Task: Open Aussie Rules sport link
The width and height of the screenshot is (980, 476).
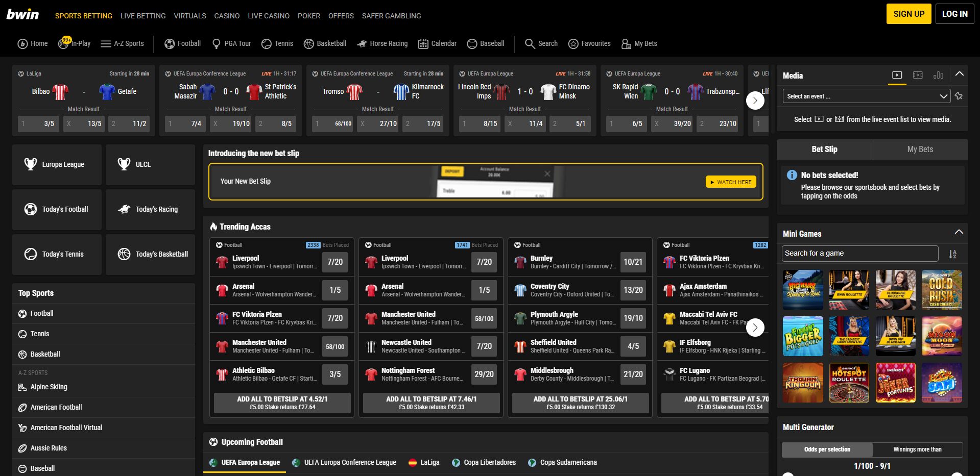Action: (104, 448)
